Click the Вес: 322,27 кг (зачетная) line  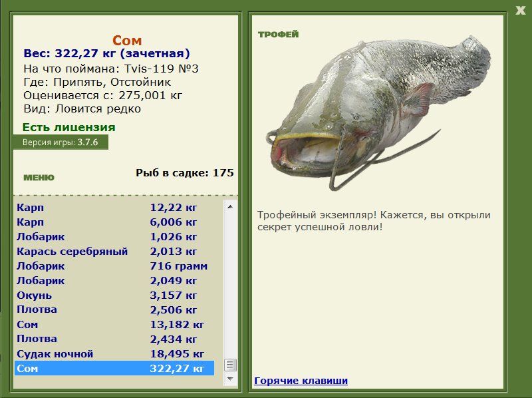(106, 53)
